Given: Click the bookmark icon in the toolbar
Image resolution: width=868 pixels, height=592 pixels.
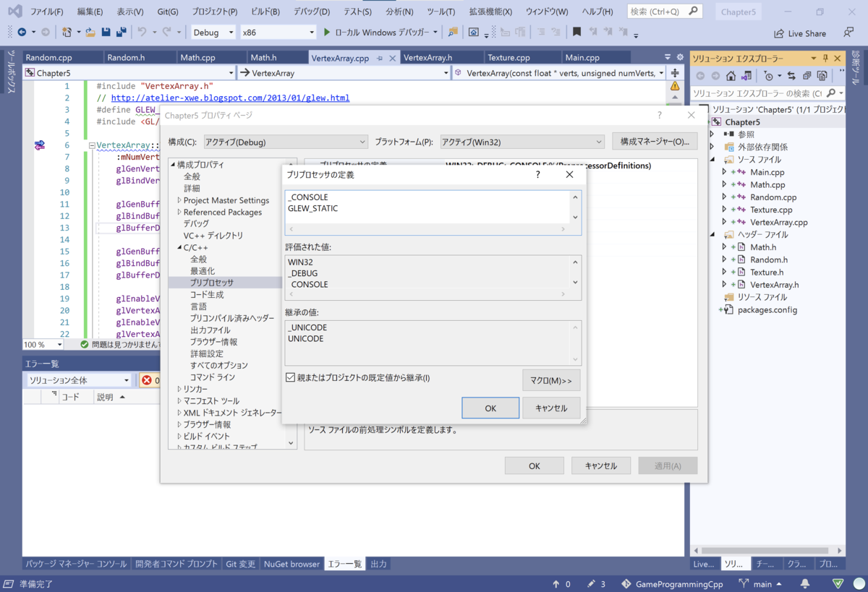Looking at the screenshot, I should 576,33.
